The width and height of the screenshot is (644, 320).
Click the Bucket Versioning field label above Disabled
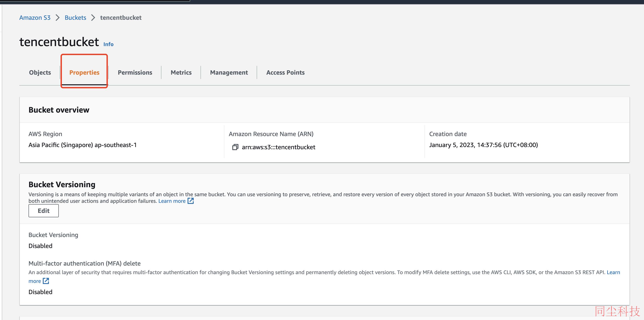tap(53, 235)
